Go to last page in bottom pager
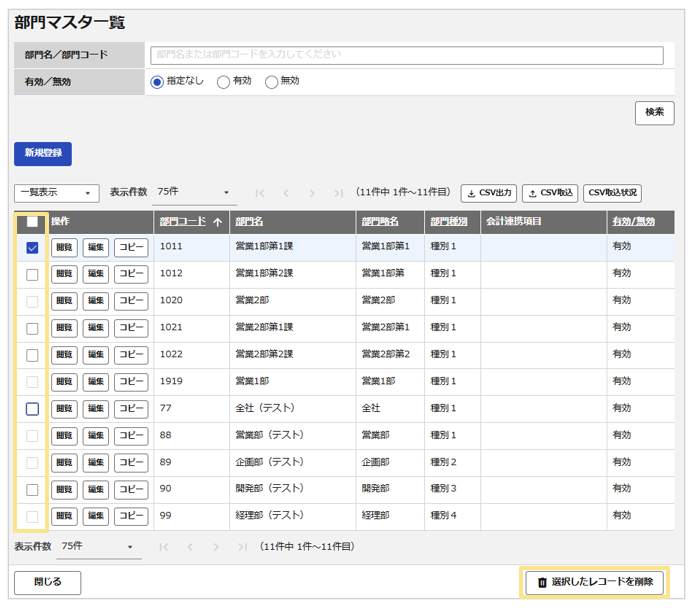The height and width of the screenshot is (612, 695). (242, 547)
